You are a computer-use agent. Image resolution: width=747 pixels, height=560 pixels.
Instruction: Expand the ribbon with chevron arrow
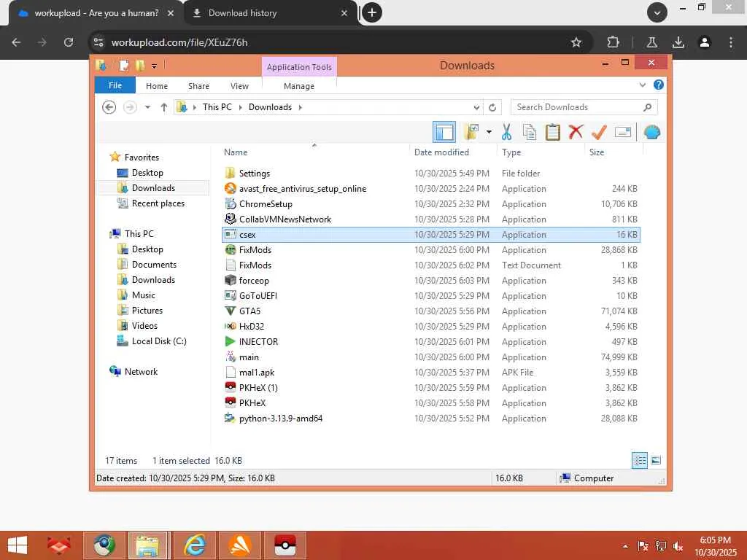642,85
